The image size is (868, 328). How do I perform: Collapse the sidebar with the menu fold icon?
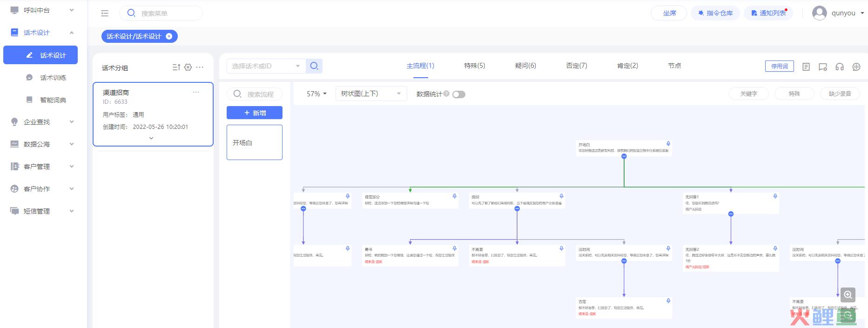105,13
